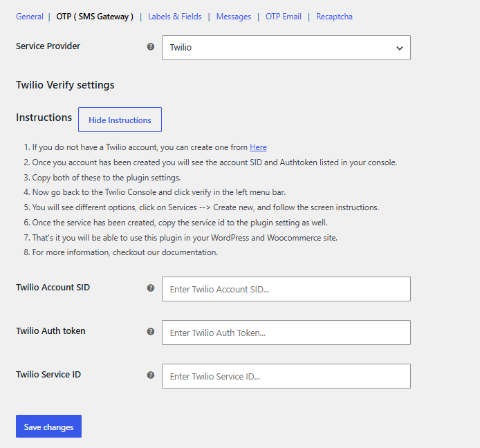This screenshot has height=448, width=480.
Task: Click the 'Service Provider' label
Action: click(x=48, y=46)
